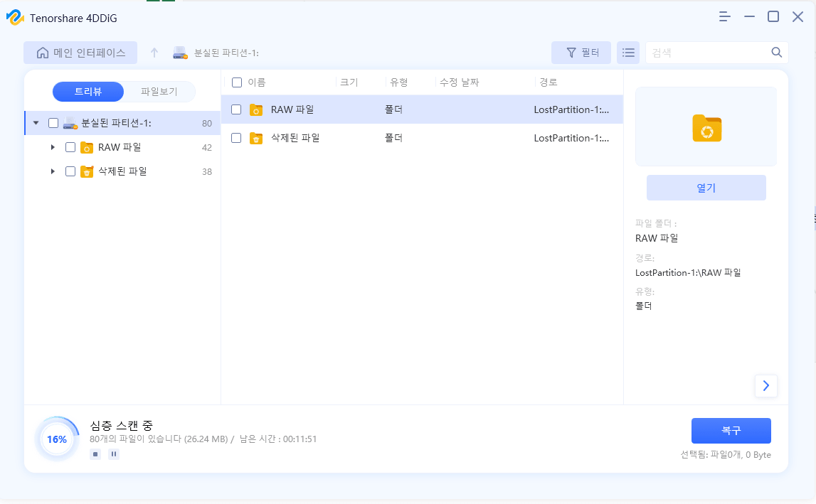Screen dimensions: 816x504
Task: Check the RAW 파일 tree checkbox
Action: click(x=70, y=147)
